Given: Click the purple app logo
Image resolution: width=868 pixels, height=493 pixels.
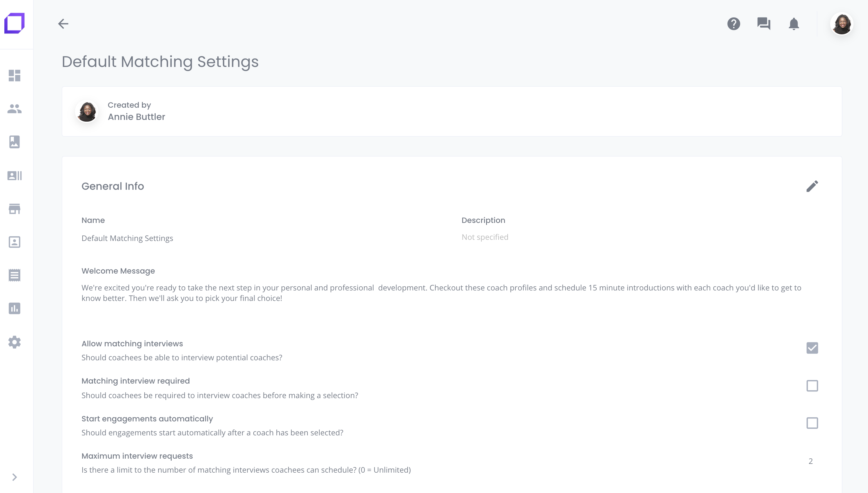Looking at the screenshot, I should pos(15,23).
